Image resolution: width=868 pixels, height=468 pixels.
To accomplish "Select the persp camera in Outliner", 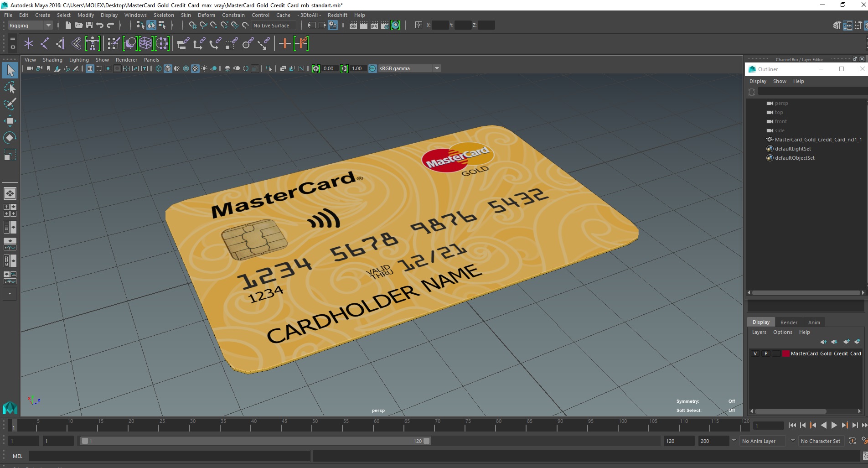I will click(x=781, y=103).
